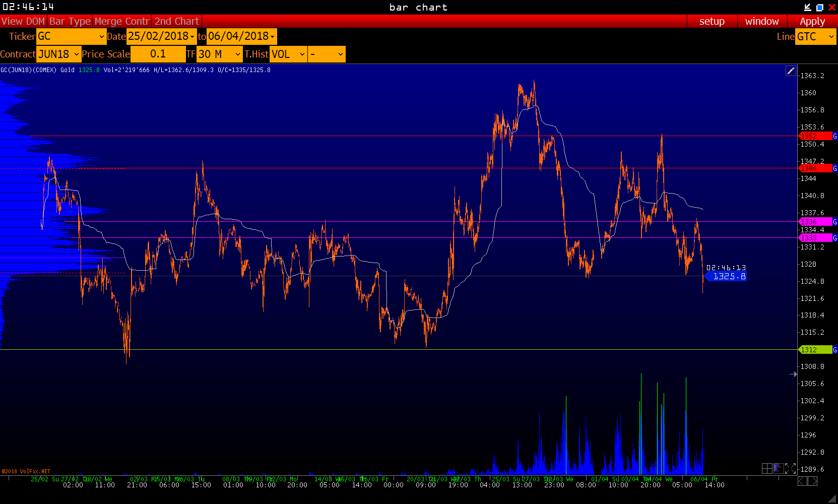Click the fit-to-screen expand arrows icon
838x504 pixels.
790,469
